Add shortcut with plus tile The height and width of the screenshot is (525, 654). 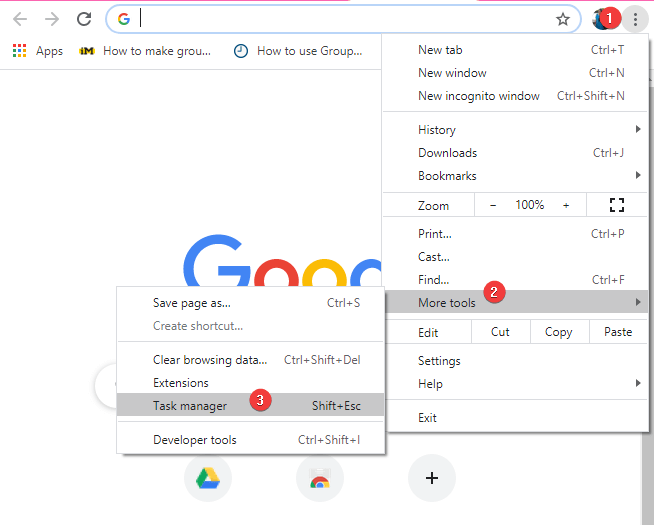pyautogui.click(x=432, y=478)
